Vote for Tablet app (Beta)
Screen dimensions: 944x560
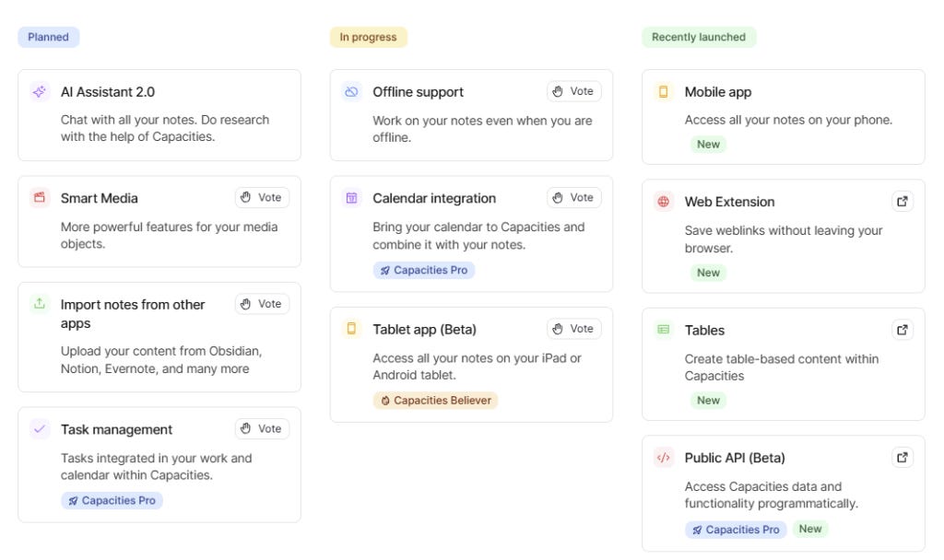coord(573,329)
